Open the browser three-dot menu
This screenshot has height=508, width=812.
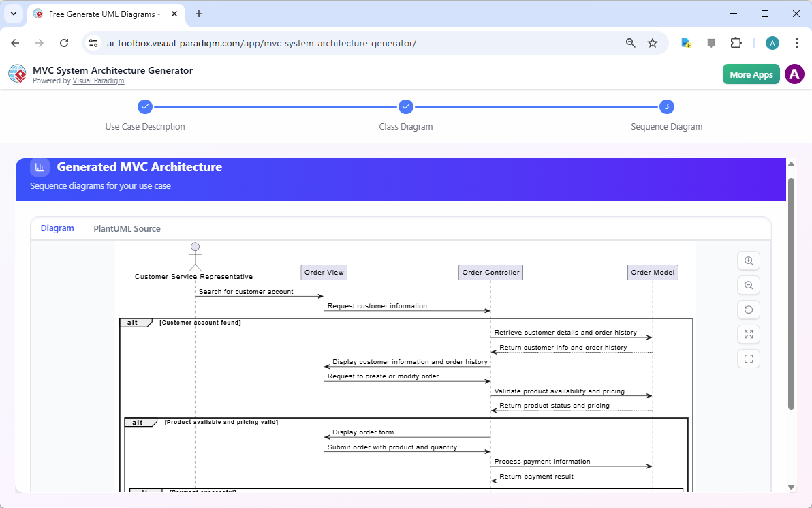(797, 42)
